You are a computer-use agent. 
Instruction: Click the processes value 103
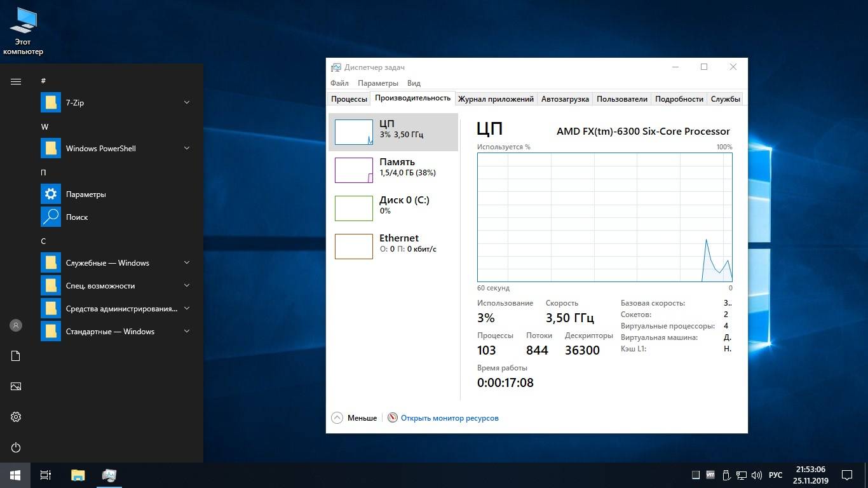coord(486,350)
